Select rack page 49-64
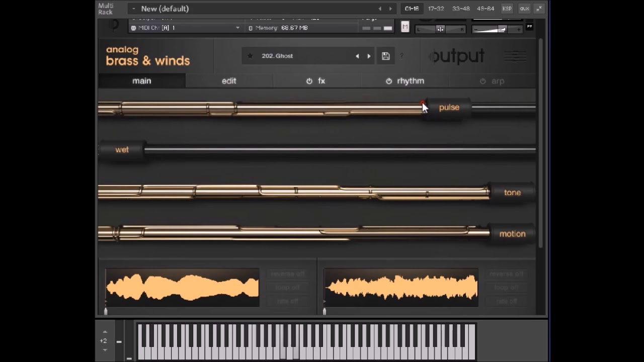 click(486, 9)
